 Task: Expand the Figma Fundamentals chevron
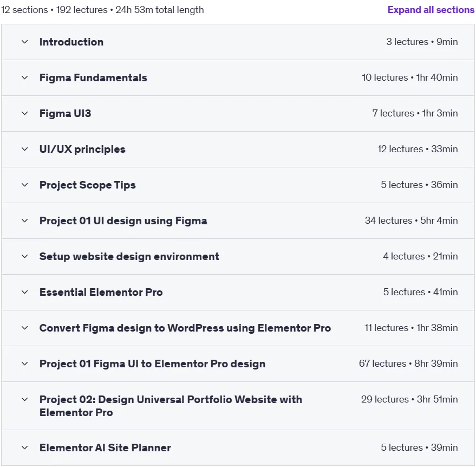[x=24, y=77]
